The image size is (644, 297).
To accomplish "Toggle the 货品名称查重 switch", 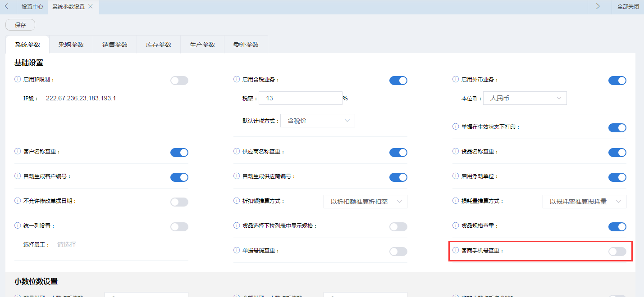I will pyautogui.click(x=617, y=153).
